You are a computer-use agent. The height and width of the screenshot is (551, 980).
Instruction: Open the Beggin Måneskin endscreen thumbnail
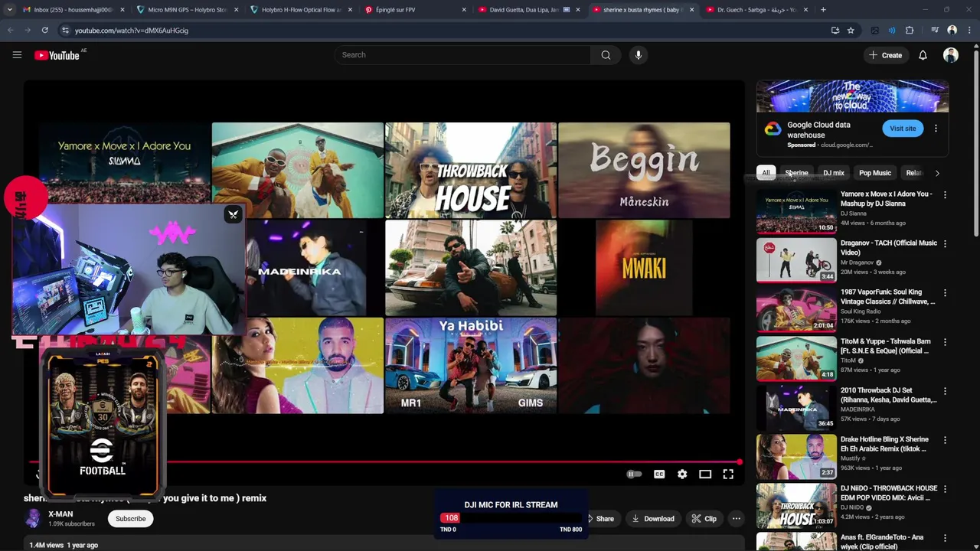[644, 170]
